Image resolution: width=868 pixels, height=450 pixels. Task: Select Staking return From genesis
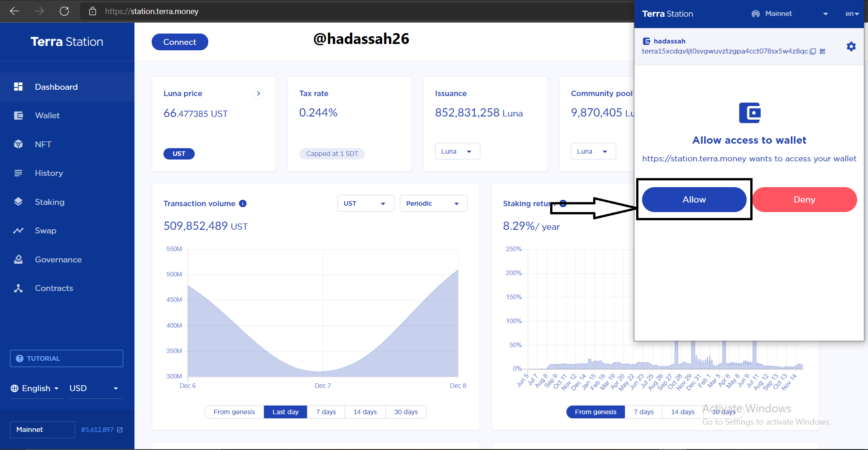[596, 412]
